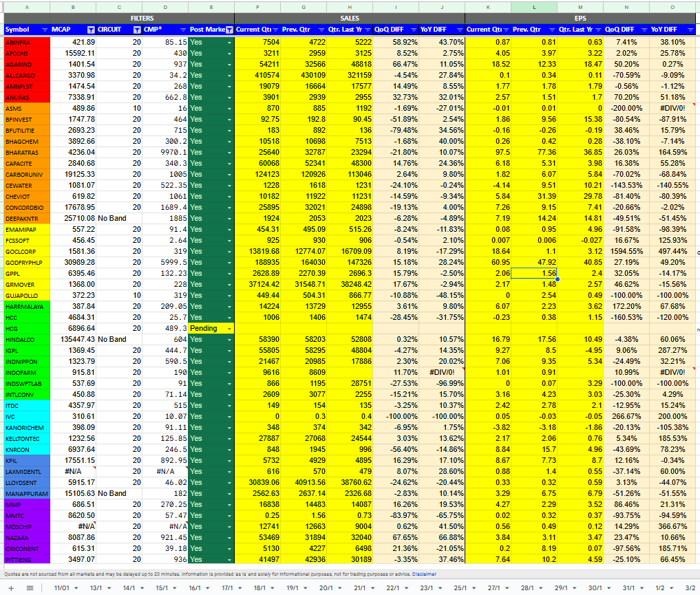Image resolution: width=700 pixels, height=595 pixels.
Task: Switch to the 19/1 sheet tab
Action: coord(293,588)
